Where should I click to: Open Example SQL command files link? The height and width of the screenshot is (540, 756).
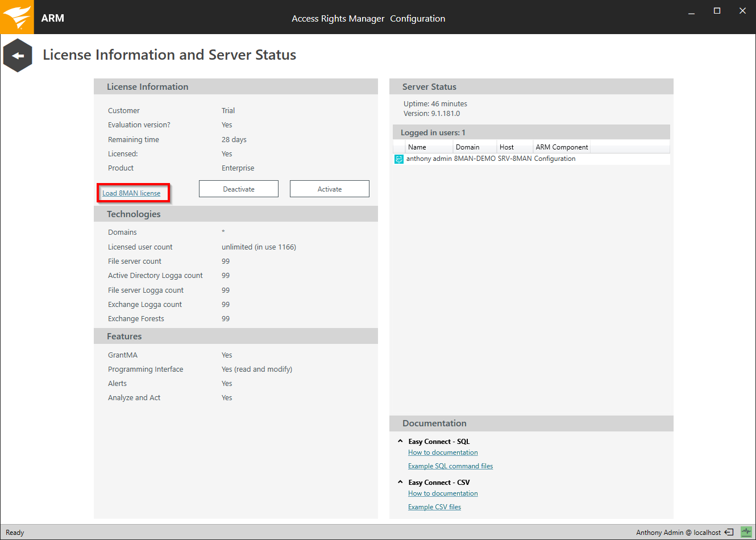point(450,466)
